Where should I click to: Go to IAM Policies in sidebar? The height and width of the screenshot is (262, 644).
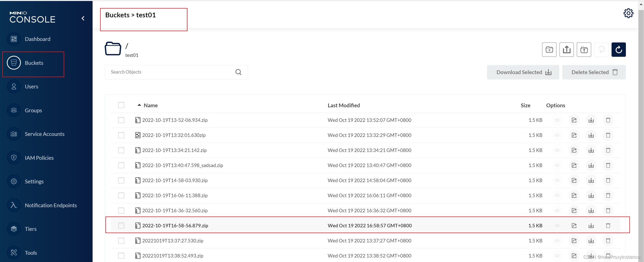tap(39, 158)
